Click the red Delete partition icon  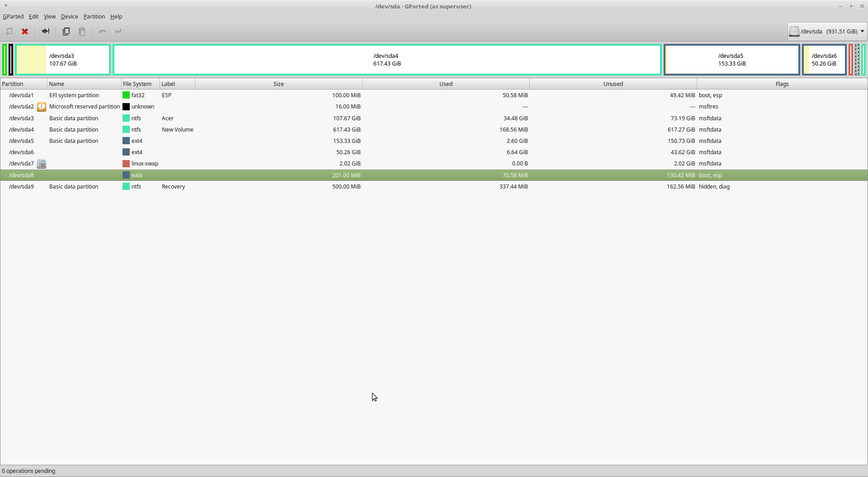25,31
